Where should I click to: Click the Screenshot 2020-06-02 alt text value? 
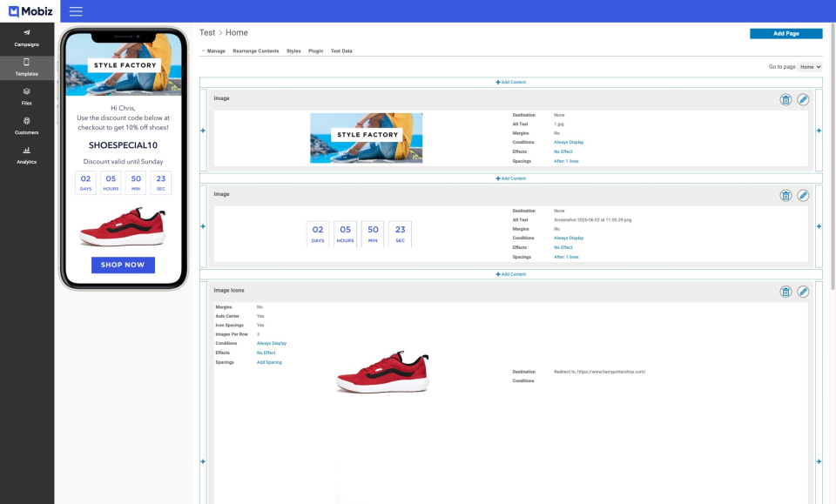pyautogui.click(x=592, y=220)
